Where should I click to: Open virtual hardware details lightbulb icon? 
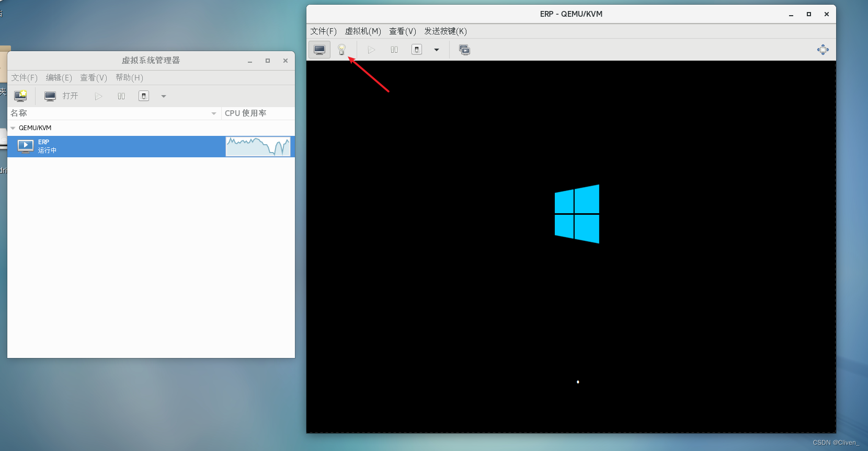[341, 50]
